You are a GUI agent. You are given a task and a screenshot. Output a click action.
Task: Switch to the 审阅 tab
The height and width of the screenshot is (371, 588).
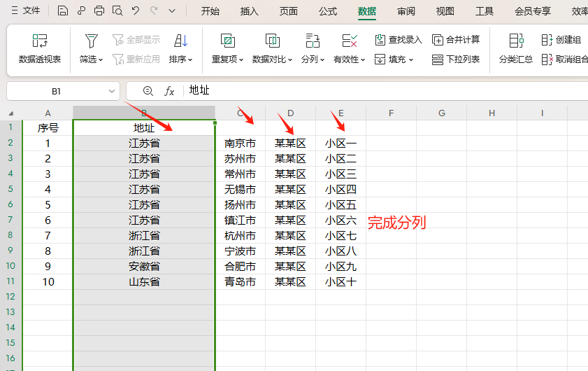click(x=406, y=11)
